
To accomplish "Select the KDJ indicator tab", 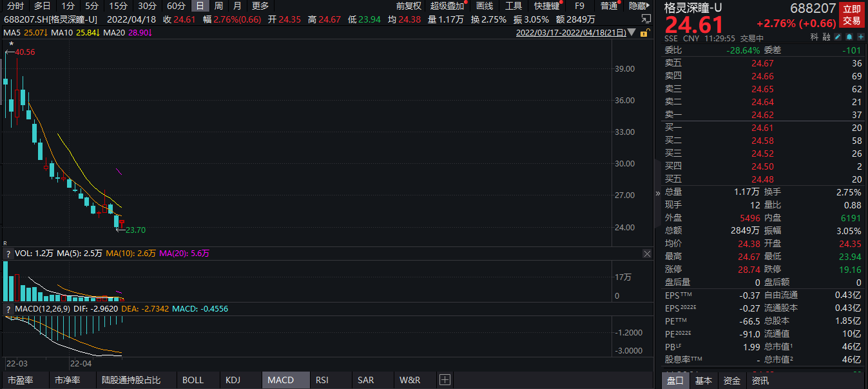I will click(233, 380).
